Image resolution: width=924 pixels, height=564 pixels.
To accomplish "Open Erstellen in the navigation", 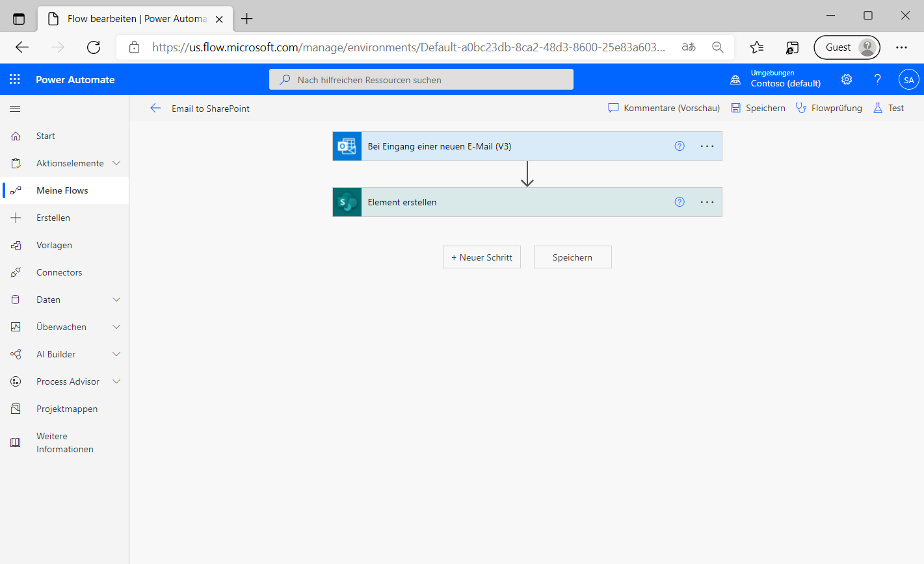I will pyautogui.click(x=53, y=218).
